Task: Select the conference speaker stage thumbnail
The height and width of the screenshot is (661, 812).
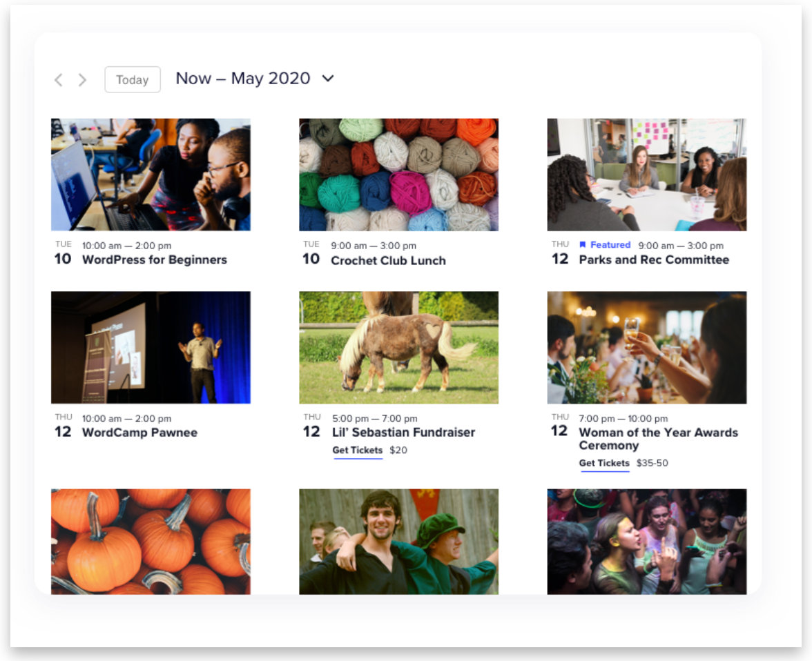Action: (x=151, y=347)
